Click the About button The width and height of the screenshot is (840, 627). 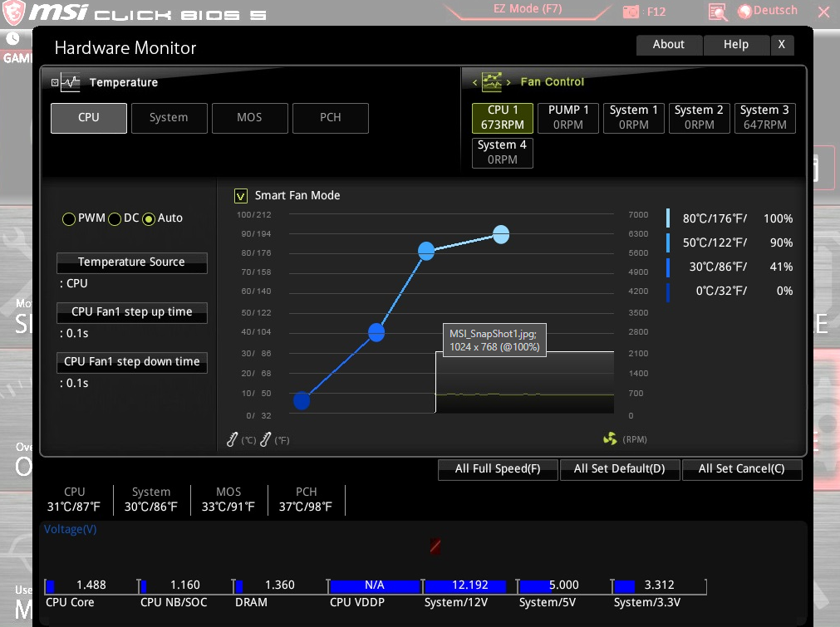(669, 45)
